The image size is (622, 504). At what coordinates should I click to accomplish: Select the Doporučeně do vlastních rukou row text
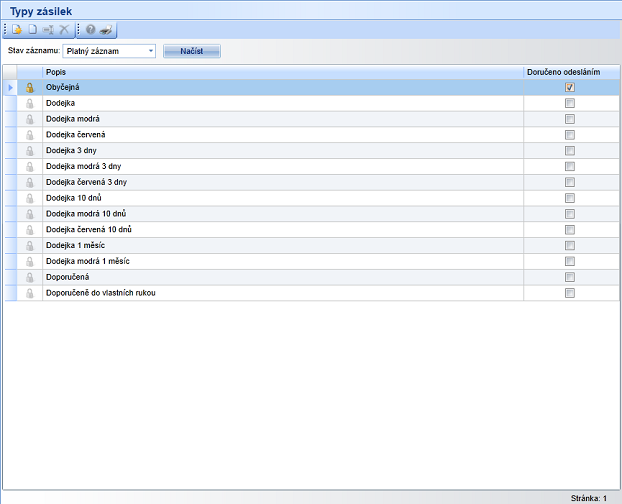[101, 293]
